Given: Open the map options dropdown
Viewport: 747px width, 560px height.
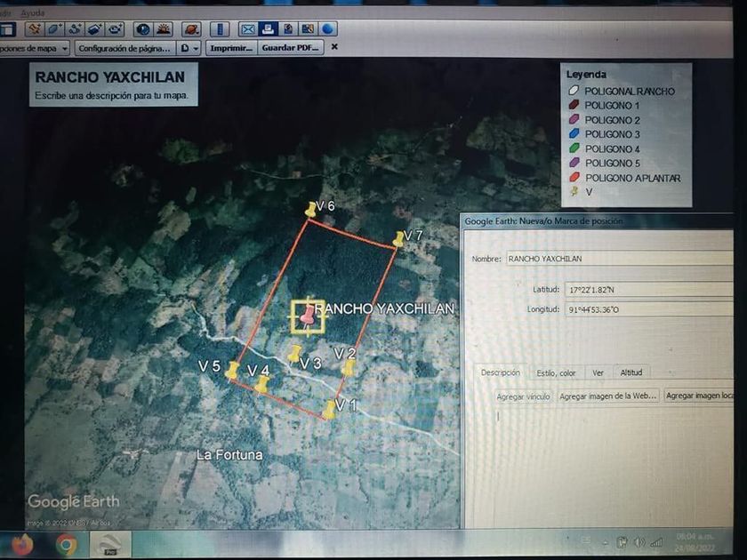Looking at the screenshot, I should (36, 48).
